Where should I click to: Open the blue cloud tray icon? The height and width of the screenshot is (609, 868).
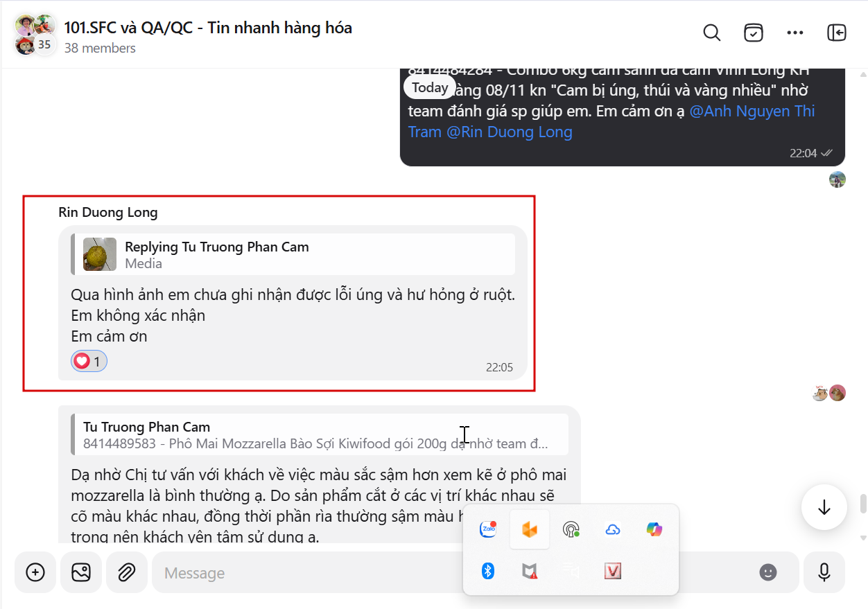click(x=612, y=529)
